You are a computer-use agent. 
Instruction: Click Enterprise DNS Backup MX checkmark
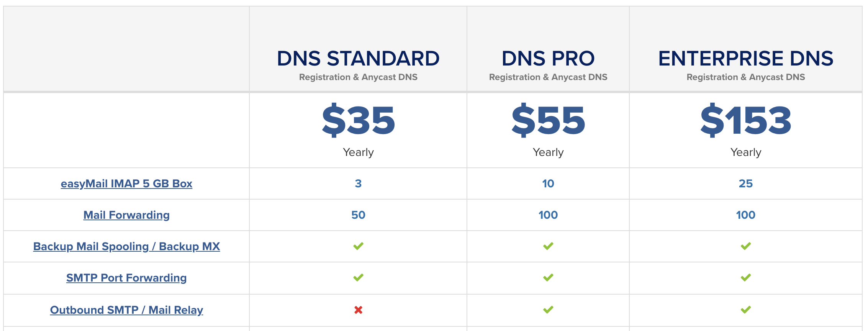pos(745,246)
